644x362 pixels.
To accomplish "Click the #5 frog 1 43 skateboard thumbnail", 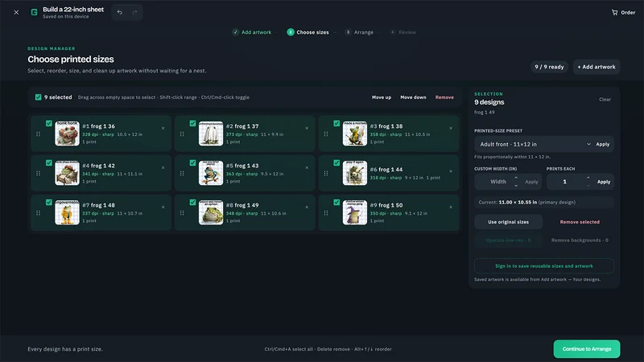I will tap(211, 173).
